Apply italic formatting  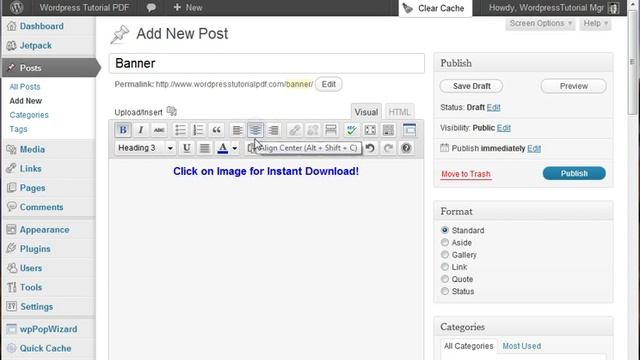[141, 130]
